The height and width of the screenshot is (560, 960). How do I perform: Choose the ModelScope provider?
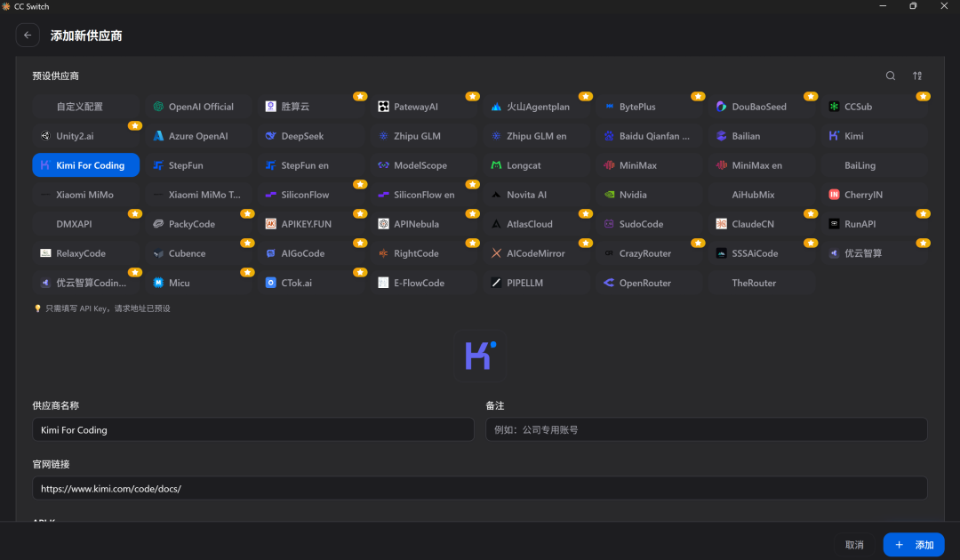pyautogui.click(x=424, y=165)
